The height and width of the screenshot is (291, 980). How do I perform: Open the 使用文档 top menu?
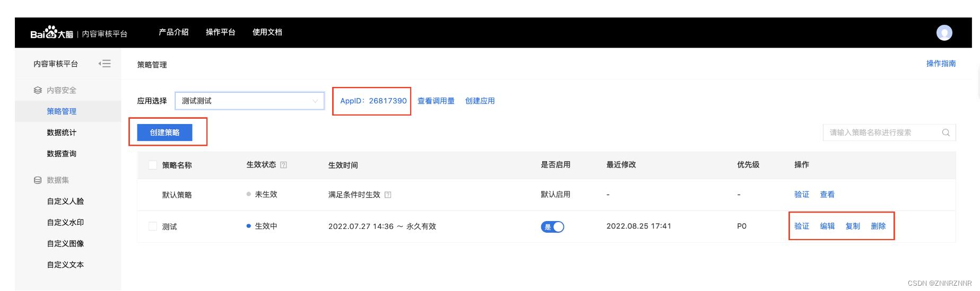[x=267, y=32]
